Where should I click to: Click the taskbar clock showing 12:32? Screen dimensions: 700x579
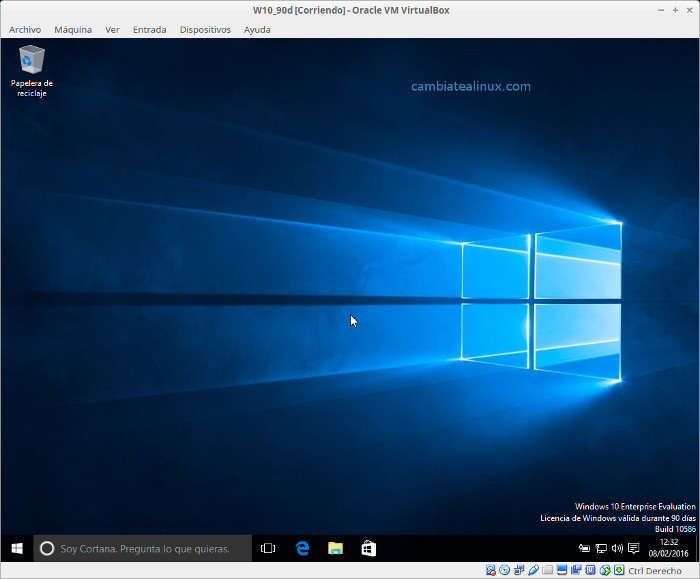tap(668, 548)
